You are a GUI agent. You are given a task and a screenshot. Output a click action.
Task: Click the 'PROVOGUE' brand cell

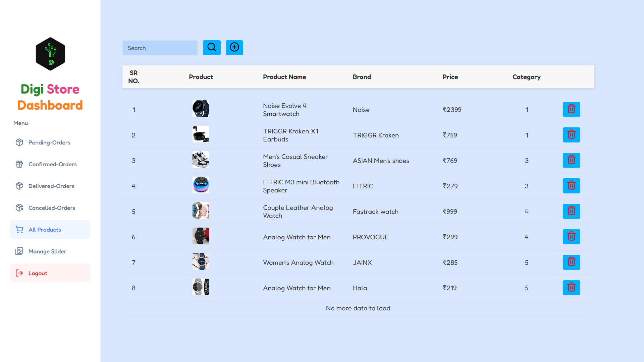371,237
